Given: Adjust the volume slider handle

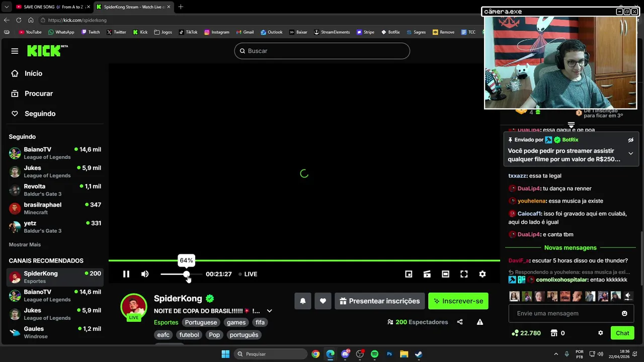Looking at the screenshot, I should 187,274.
